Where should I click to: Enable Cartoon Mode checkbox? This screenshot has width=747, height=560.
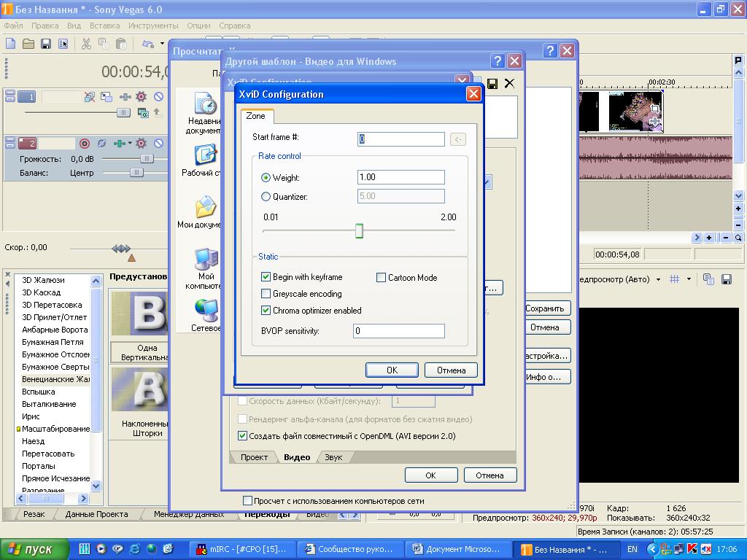point(381,277)
